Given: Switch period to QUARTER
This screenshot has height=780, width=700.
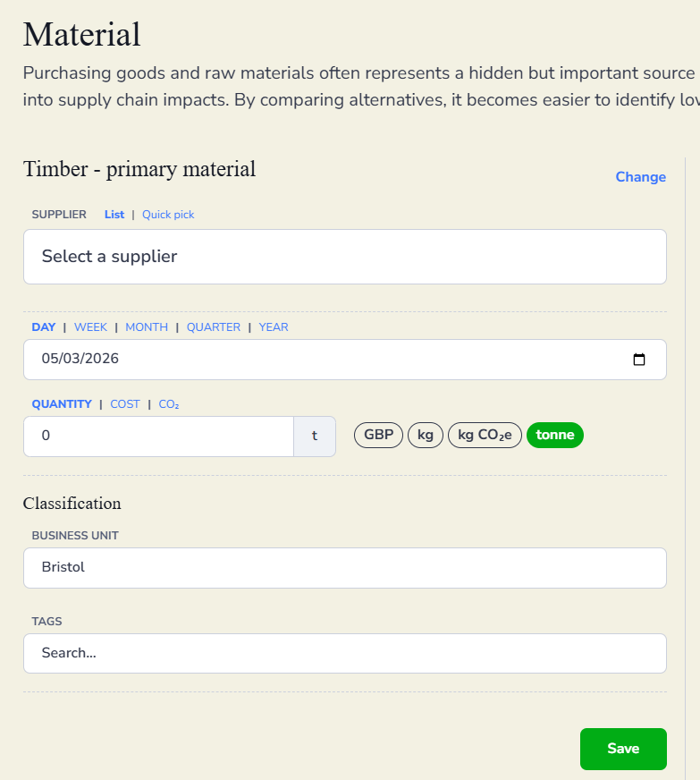Looking at the screenshot, I should (214, 327).
